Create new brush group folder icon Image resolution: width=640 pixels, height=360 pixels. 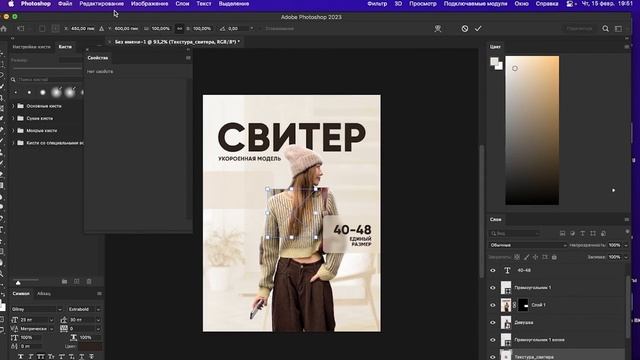[64, 282]
